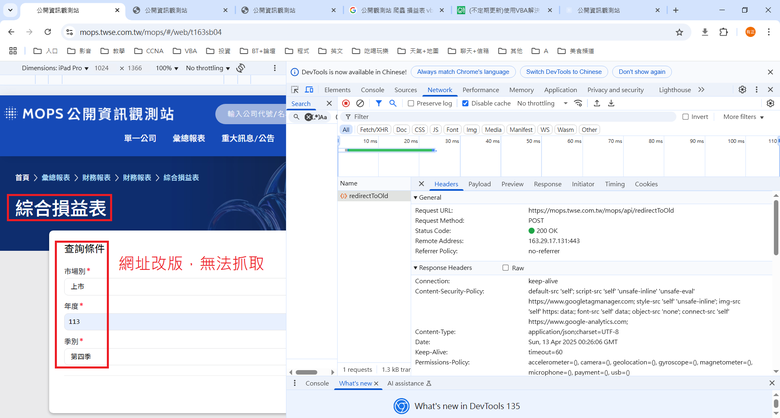Click the network search magnifier icon
Screen dimensions: 780x418
392,104
